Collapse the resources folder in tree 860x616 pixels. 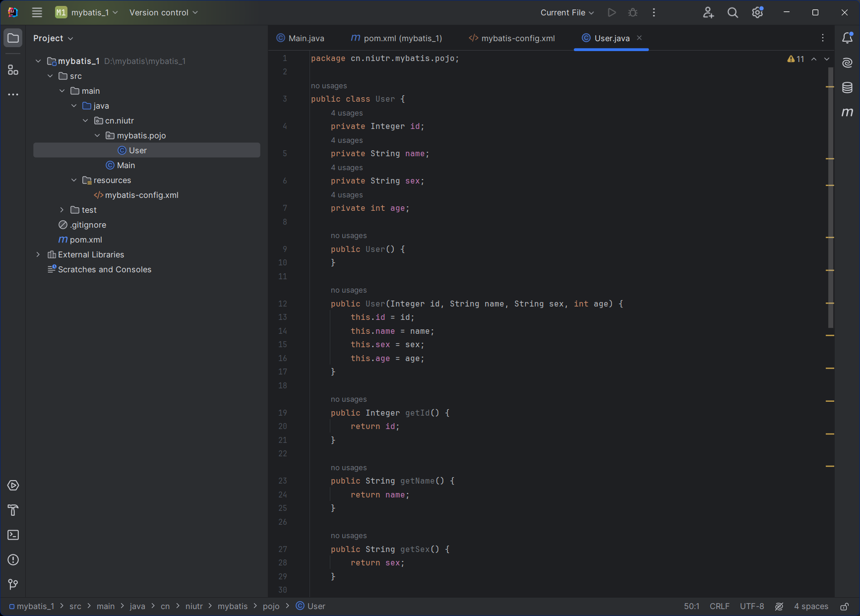coord(74,180)
